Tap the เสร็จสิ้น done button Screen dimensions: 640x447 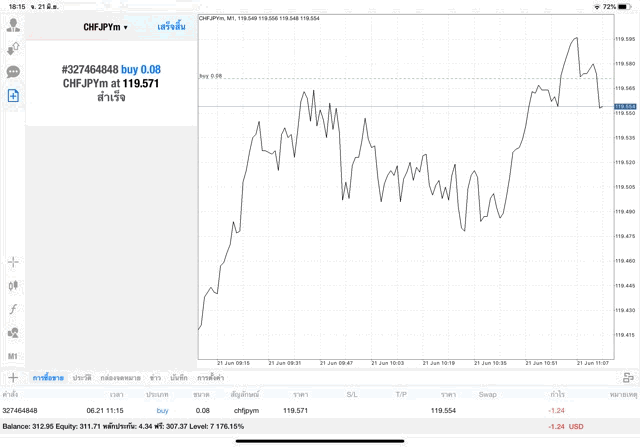(x=171, y=27)
